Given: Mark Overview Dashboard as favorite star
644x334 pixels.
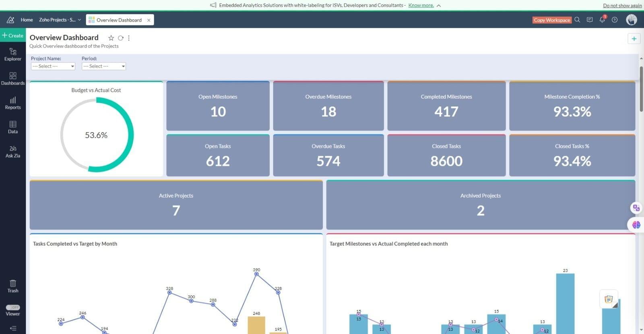Looking at the screenshot, I should (111, 38).
